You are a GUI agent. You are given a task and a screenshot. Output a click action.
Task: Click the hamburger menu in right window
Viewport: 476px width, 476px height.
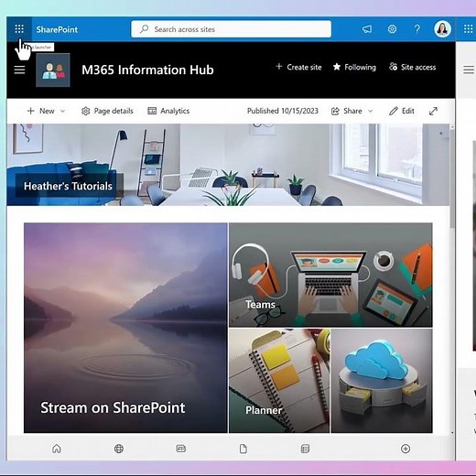pos(469,70)
